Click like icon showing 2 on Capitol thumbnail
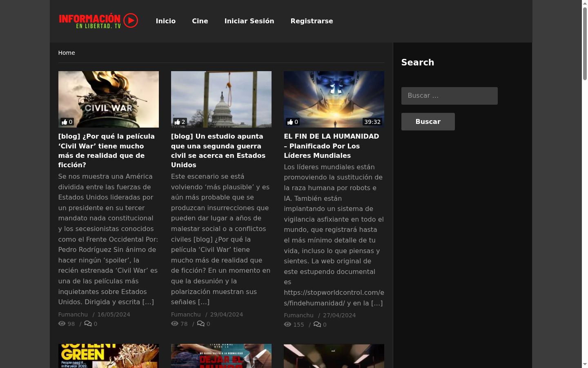The width and height of the screenshot is (588, 368). 177,122
